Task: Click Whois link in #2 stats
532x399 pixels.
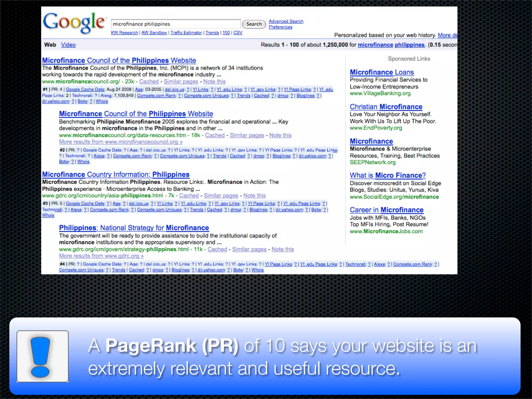Action: pos(83,162)
